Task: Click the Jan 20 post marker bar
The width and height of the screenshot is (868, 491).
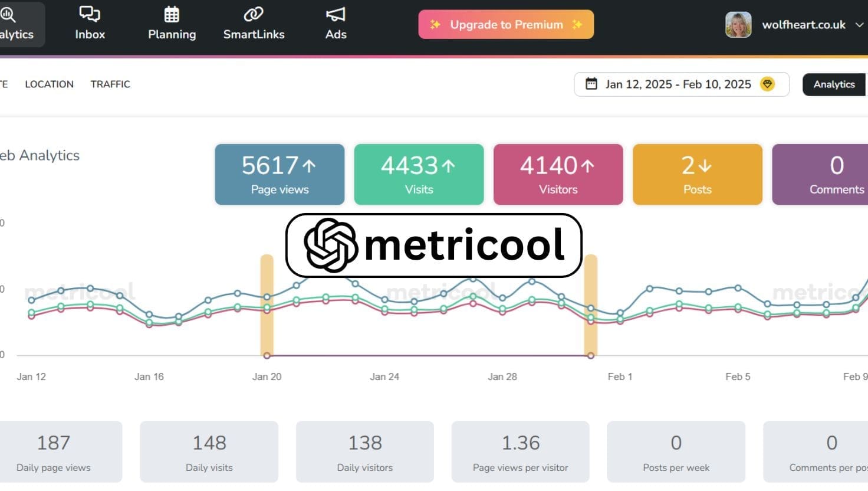Action: 267,305
